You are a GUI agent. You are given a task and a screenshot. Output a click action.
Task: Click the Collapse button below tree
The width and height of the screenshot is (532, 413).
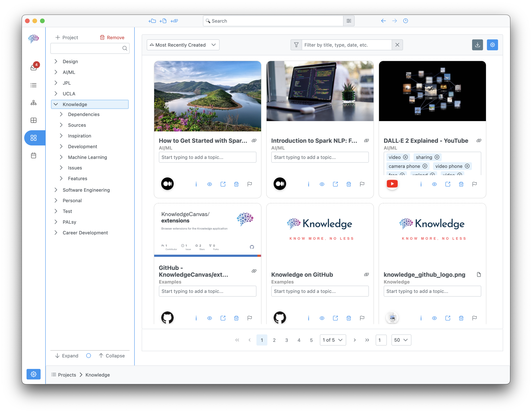(112, 356)
